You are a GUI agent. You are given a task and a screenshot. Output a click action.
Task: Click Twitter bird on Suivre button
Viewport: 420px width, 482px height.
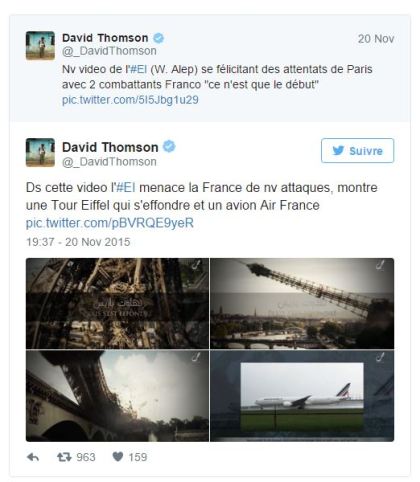point(338,151)
